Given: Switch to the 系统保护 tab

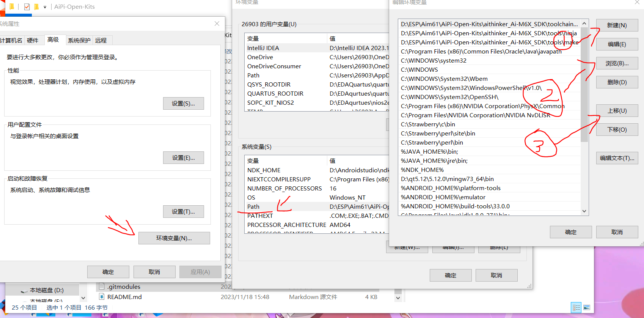Looking at the screenshot, I should (x=79, y=40).
